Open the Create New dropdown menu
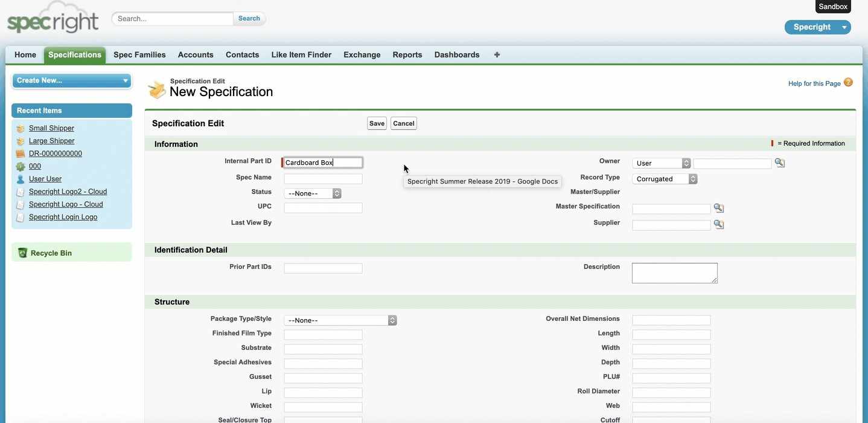 [x=71, y=80]
